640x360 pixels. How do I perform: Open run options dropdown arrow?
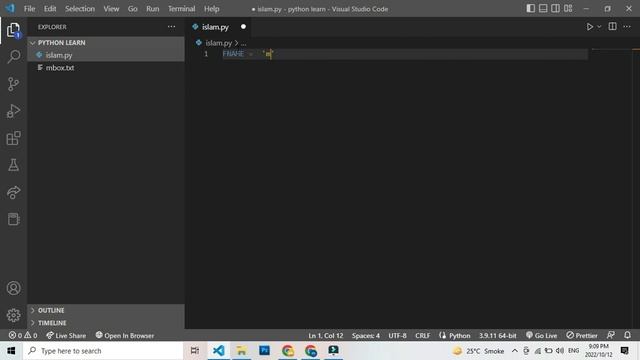click(x=599, y=27)
